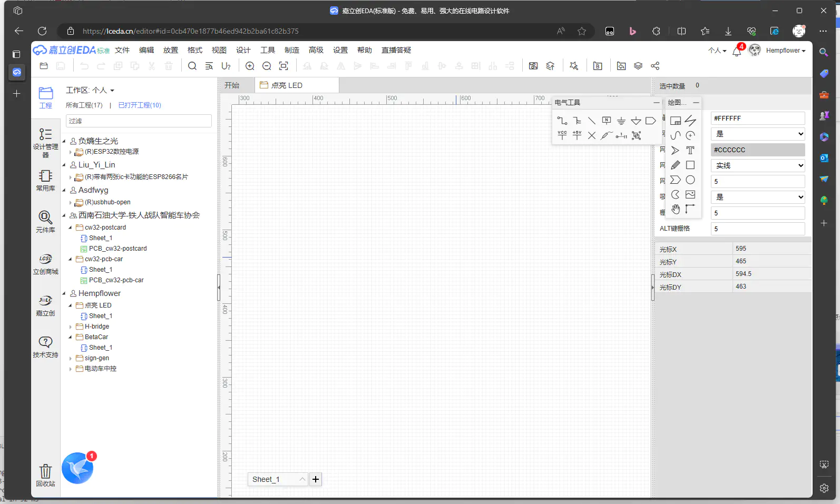Click the Zoom In toolbar icon
The width and height of the screenshot is (840, 504).
tap(250, 66)
